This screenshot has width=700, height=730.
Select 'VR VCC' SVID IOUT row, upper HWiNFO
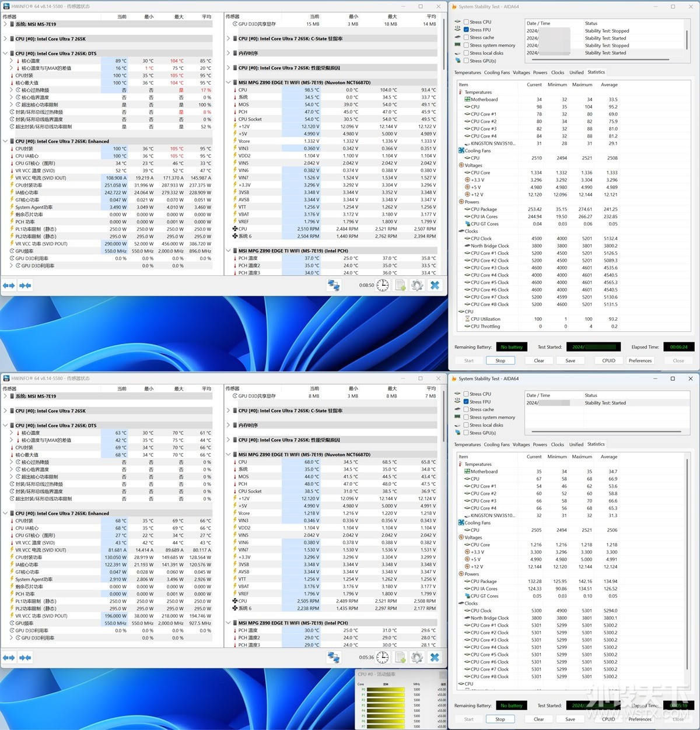[111, 178]
